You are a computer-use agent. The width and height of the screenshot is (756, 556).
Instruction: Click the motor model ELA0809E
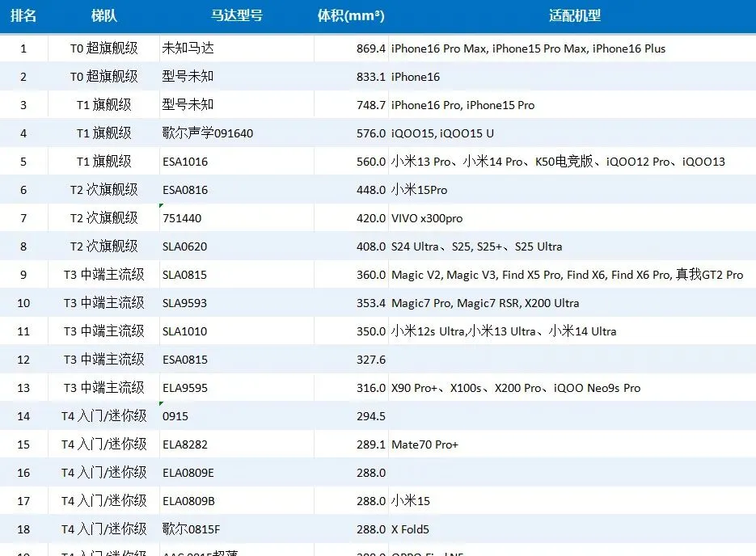(x=188, y=473)
